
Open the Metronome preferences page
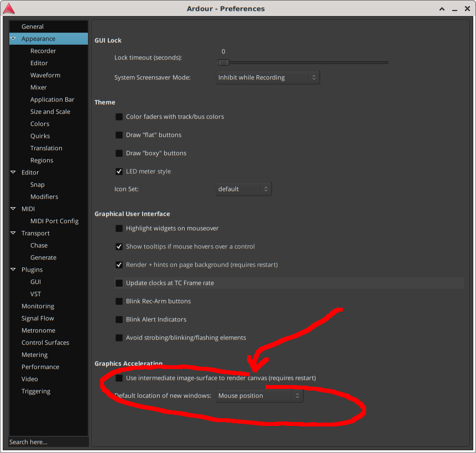click(x=38, y=330)
